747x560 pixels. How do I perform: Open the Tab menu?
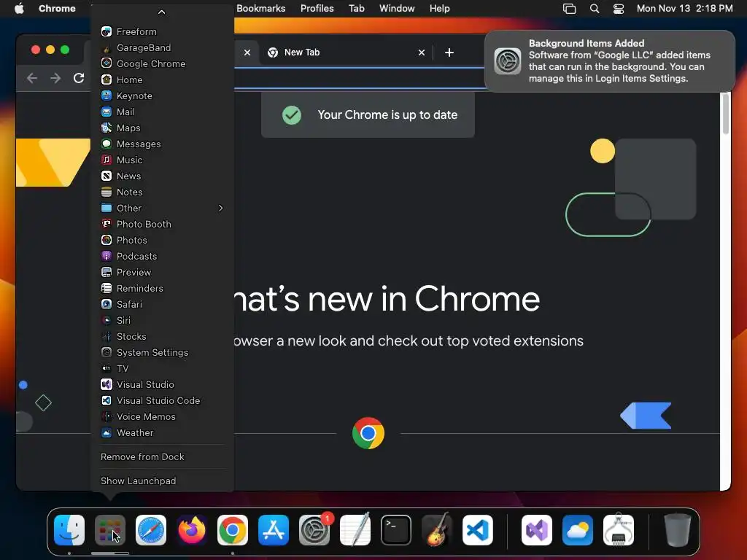tap(356, 9)
